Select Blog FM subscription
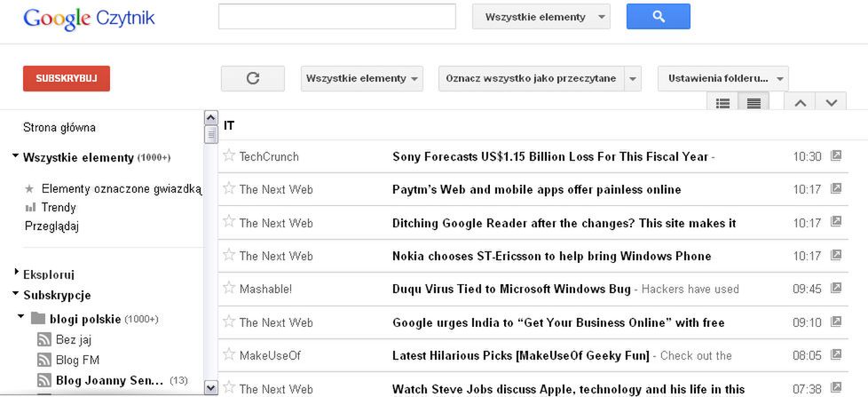 pos(77,361)
